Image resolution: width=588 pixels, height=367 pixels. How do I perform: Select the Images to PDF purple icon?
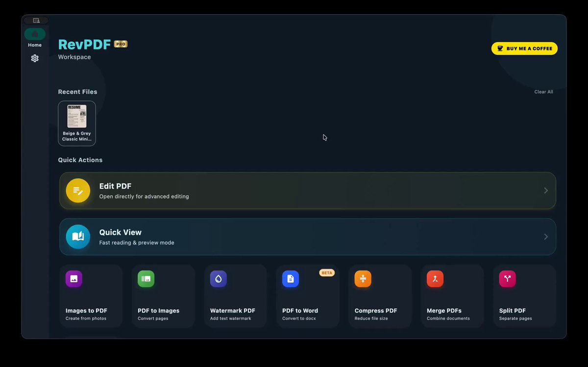tap(74, 279)
